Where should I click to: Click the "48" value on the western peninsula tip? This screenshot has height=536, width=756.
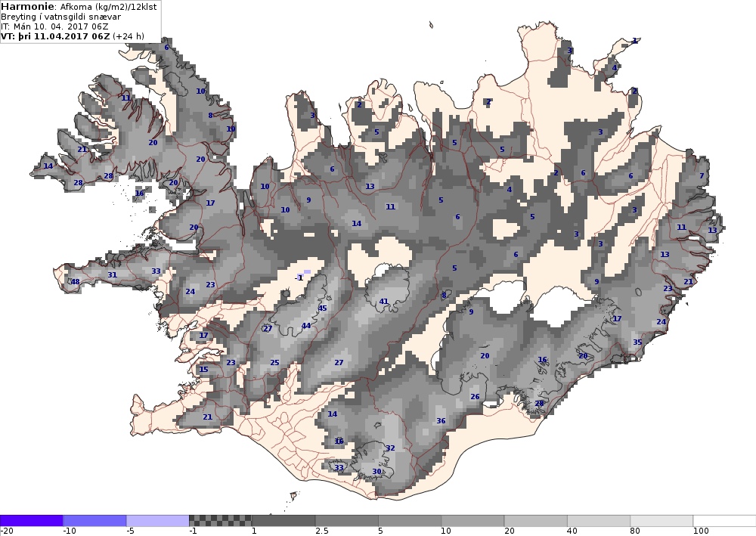(75, 282)
